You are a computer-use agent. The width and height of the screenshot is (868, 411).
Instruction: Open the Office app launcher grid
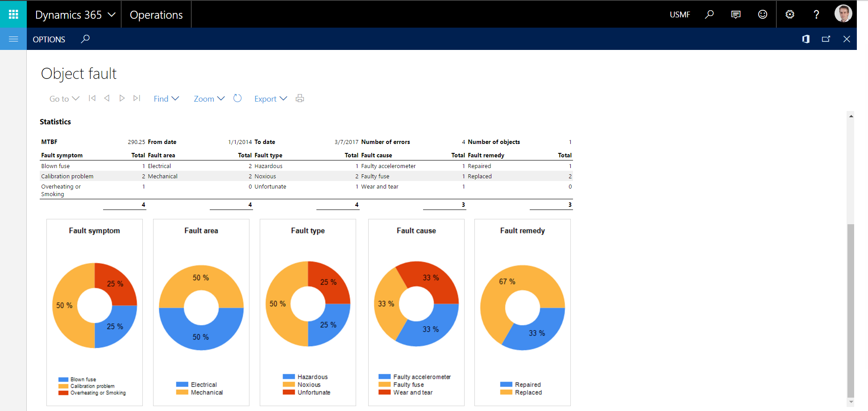coord(13,14)
